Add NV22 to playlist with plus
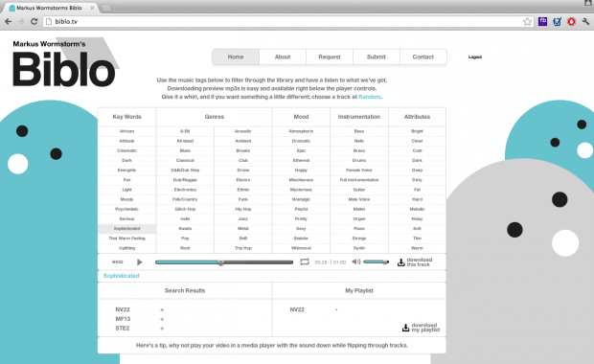 pos(162,309)
